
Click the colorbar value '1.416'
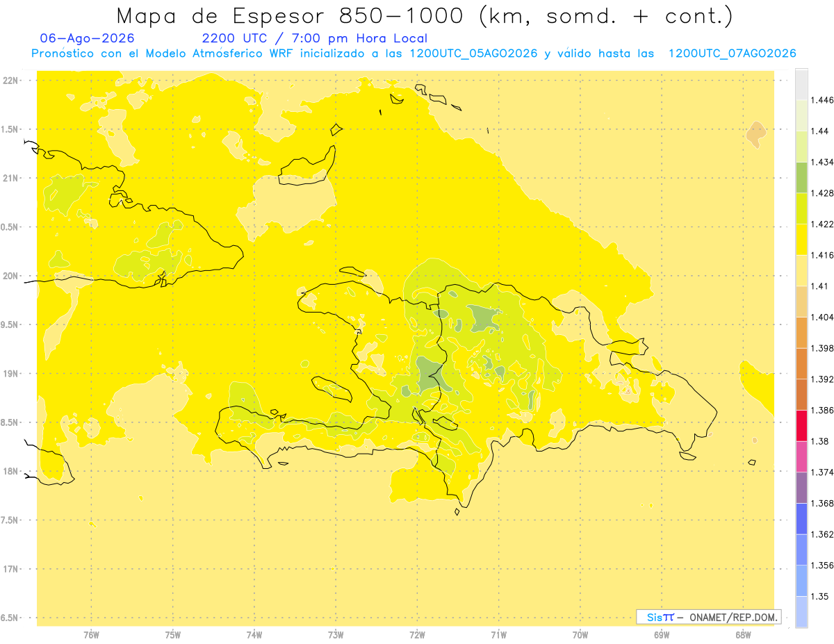(821, 255)
